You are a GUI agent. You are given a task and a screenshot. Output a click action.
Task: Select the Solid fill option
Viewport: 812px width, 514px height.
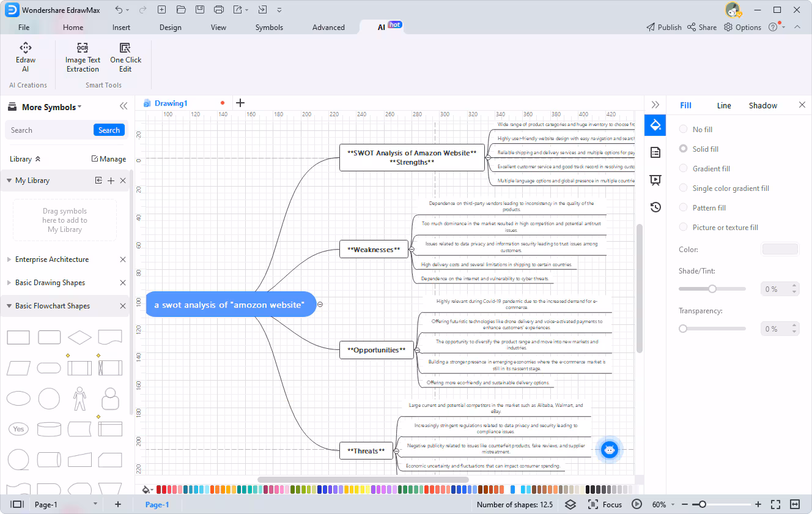coord(699,149)
